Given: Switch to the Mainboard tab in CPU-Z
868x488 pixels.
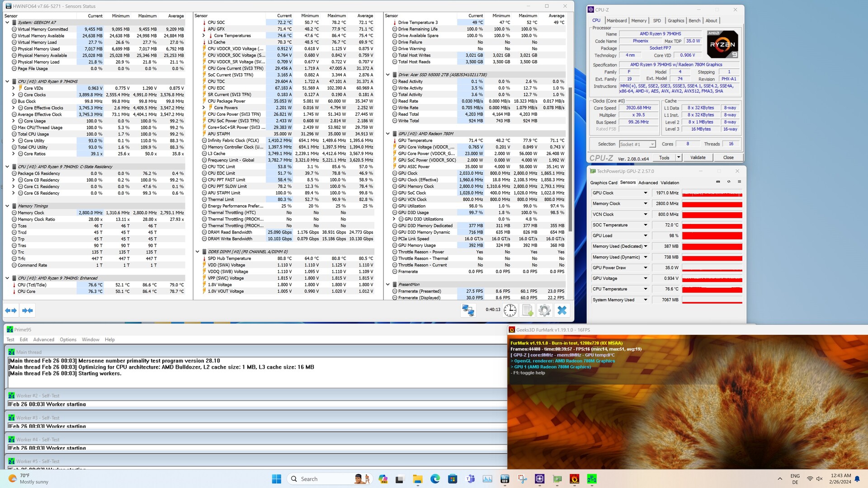Looking at the screenshot, I should [617, 21].
